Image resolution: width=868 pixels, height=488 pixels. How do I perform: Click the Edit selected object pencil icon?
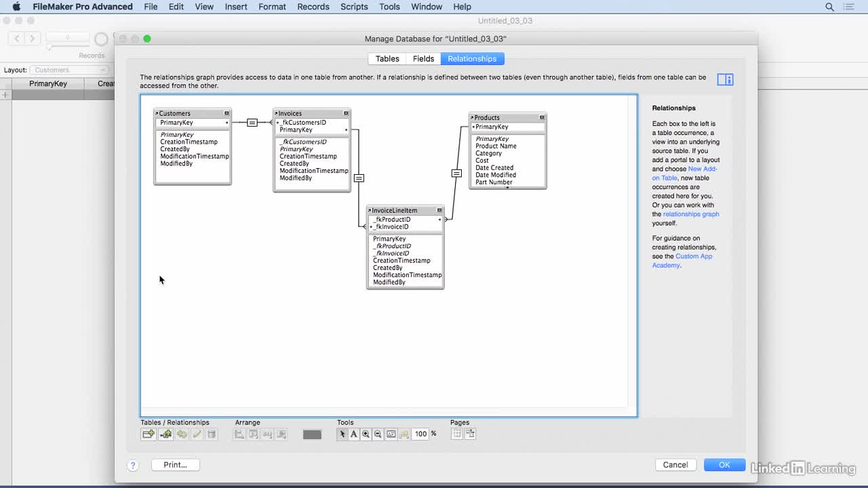pyautogui.click(x=197, y=434)
